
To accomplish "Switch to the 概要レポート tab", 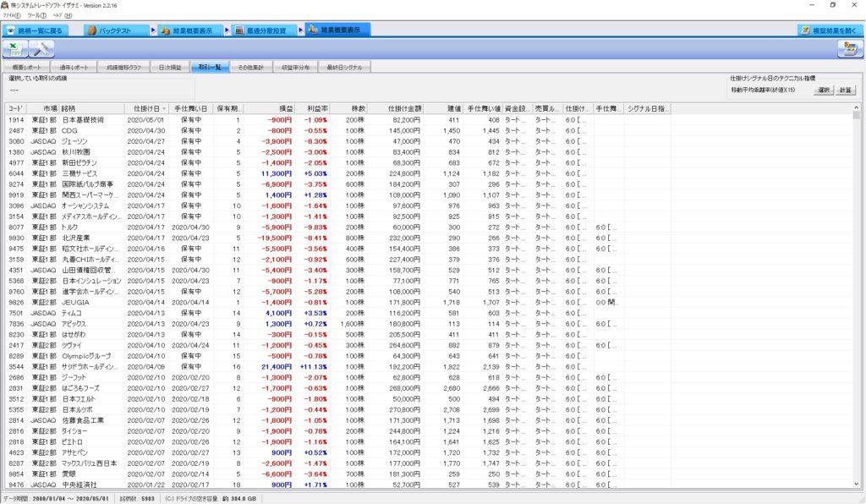I will pyautogui.click(x=26, y=66).
